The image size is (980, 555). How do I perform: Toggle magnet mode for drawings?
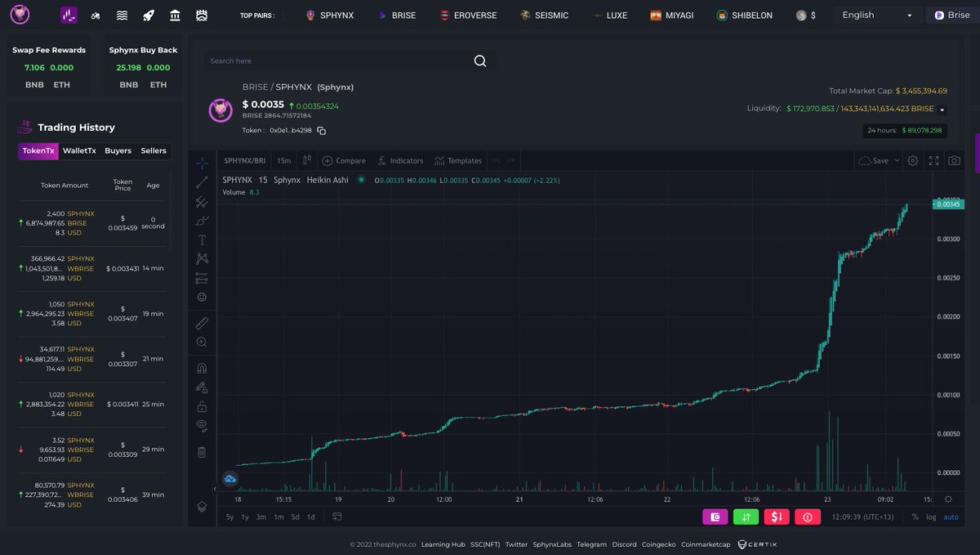pyautogui.click(x=202, y=368)
